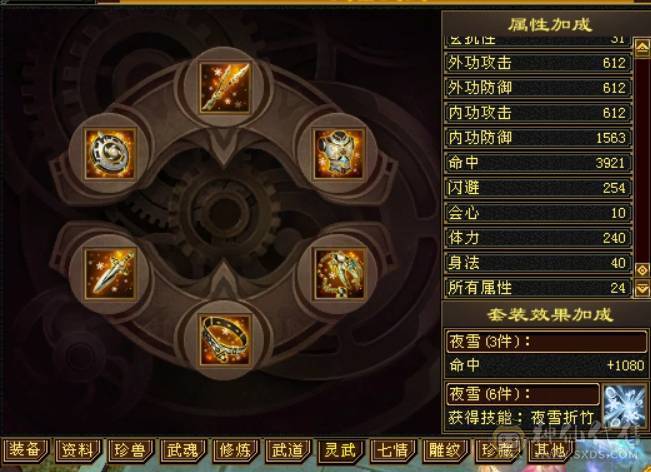Click the attribute list scroll-down arrow
Screen dimensions: 651x472
pos(643,289)
